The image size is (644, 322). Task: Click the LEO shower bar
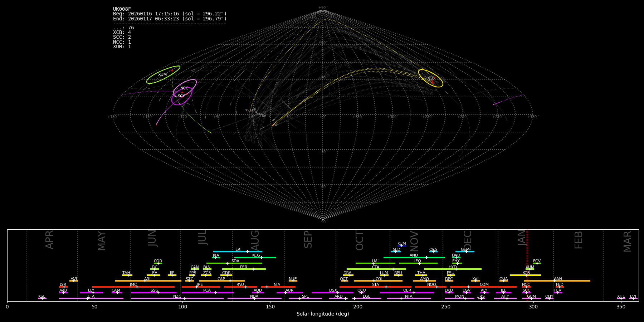point(418,263)
